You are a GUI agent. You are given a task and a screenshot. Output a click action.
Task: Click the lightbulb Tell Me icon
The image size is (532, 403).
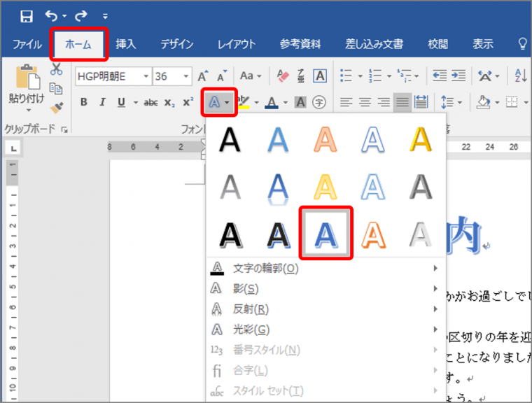[x=522, y=44]
